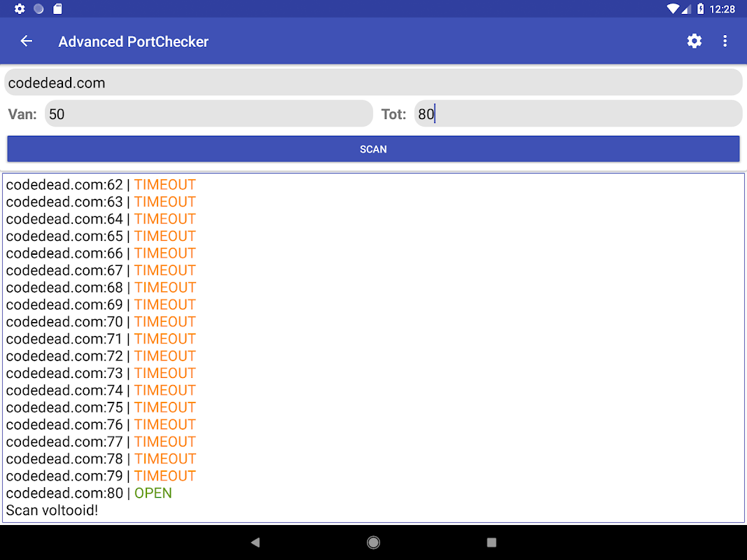Screen dimensions: 747x560
Task: Select the Scan voltooid! message
Action: click(52, 510)
